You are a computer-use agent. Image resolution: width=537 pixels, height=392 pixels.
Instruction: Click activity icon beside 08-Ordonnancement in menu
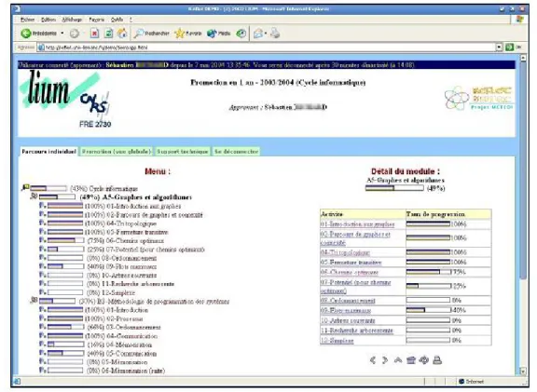tap(43, 257)
